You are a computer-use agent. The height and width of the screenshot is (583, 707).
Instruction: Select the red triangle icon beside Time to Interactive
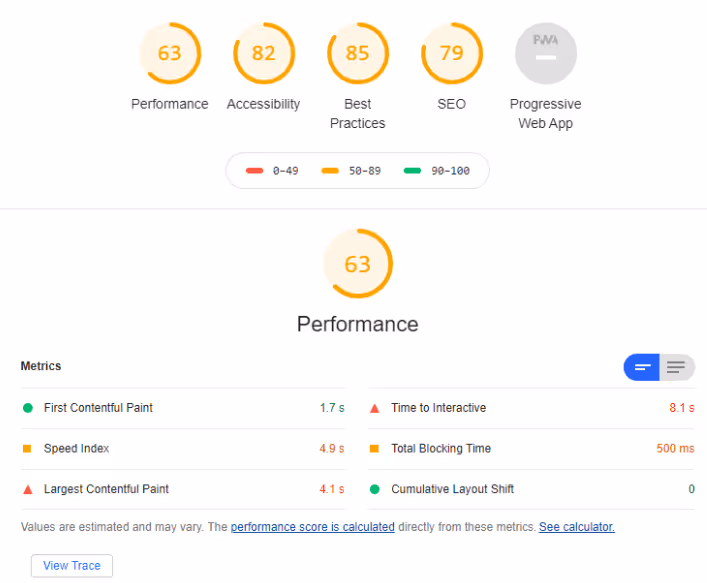pos(374,409)
